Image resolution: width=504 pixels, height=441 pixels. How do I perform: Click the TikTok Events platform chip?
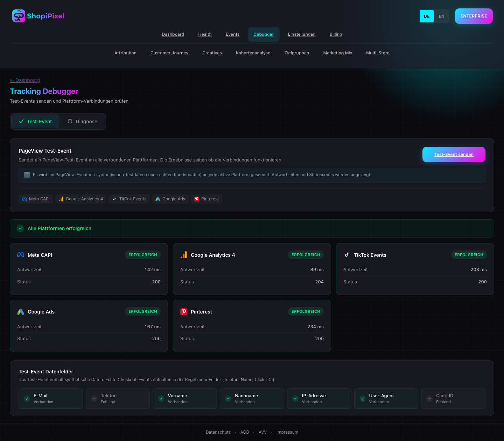pyautogui.click(x=129, y=199)
